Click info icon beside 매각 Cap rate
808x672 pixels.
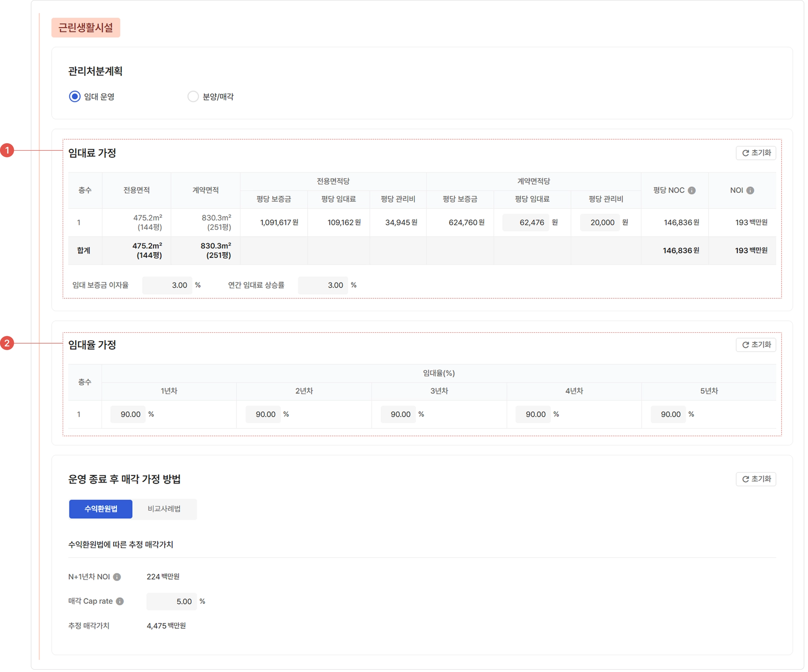click(x=120, y=601)
